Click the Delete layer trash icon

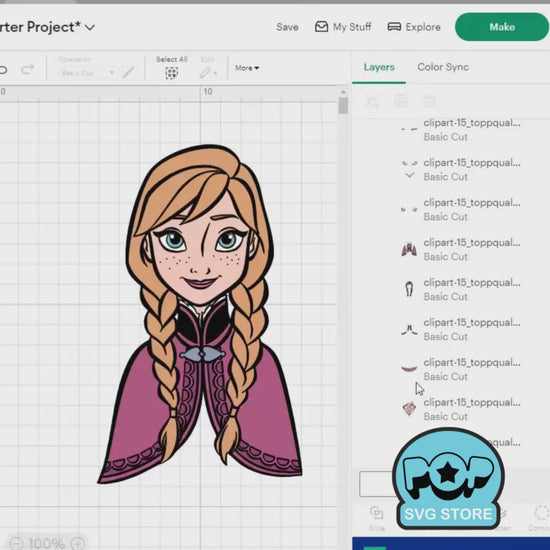pyautogui.click(x=430, y=102)
